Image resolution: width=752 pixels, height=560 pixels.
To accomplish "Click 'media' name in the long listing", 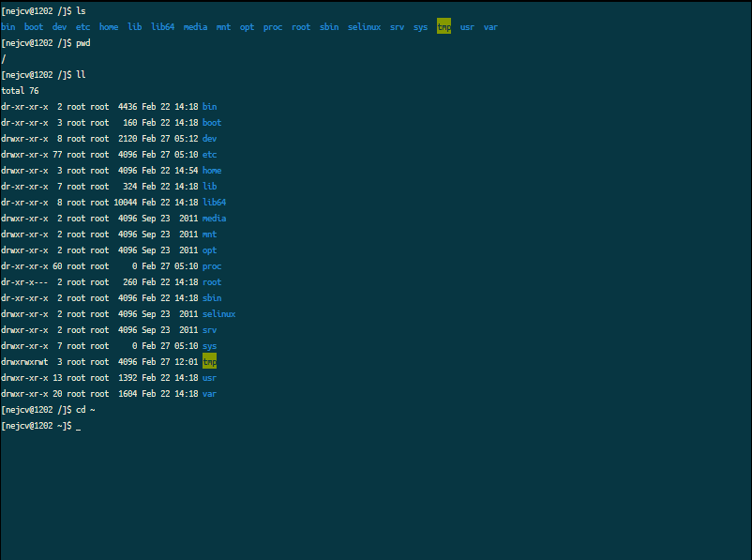I will click(215, 219).
